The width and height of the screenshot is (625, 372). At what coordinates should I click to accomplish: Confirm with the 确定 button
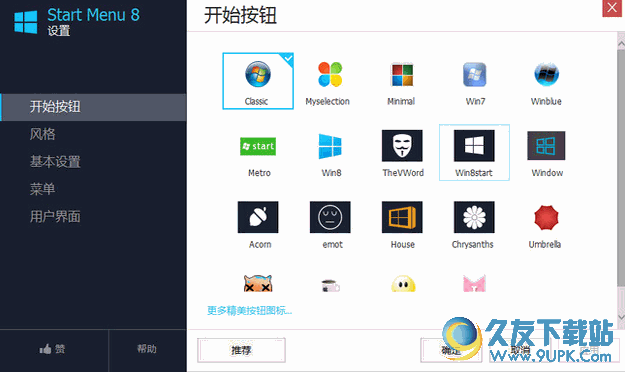pyautogui.click(x=451, y=350)
